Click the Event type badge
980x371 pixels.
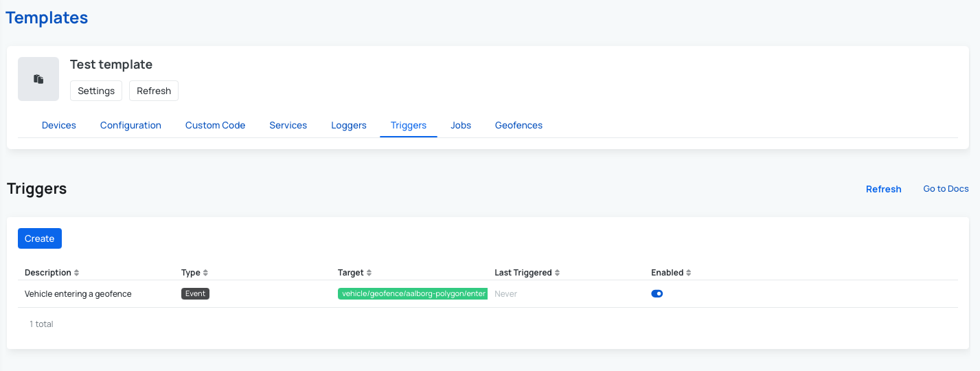click(195, 294)
